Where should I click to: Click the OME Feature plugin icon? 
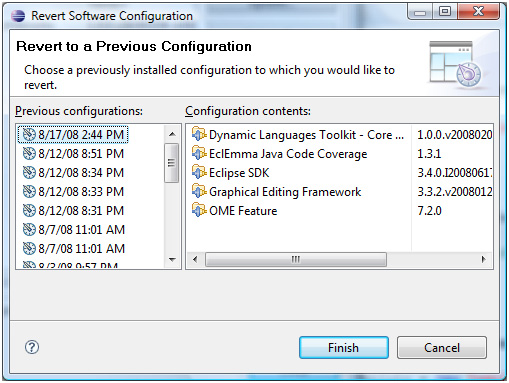point(199,210)
